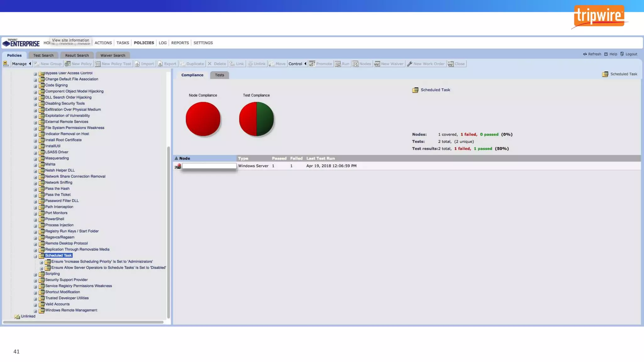This screenshot has height=362, width=644.
Task: Open the Waiver Search tab
Action: 113,55
